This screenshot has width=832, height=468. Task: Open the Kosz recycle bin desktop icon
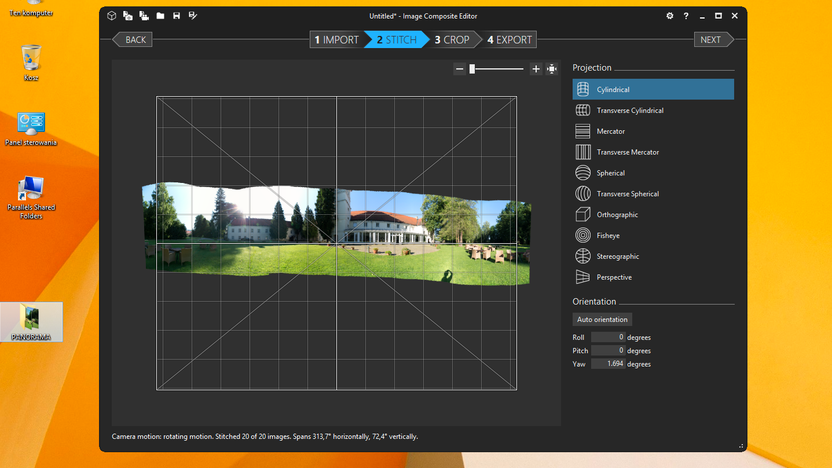31,63
